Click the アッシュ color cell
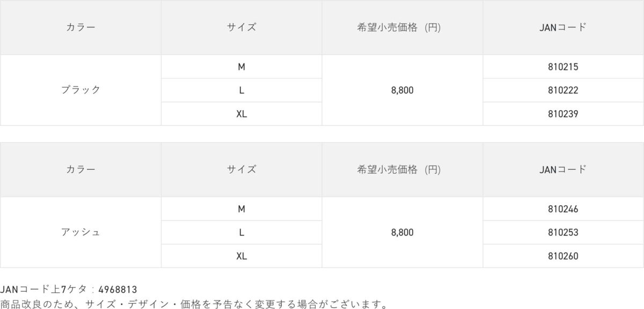This screenshot has width=644, height=309. point(80,232)
